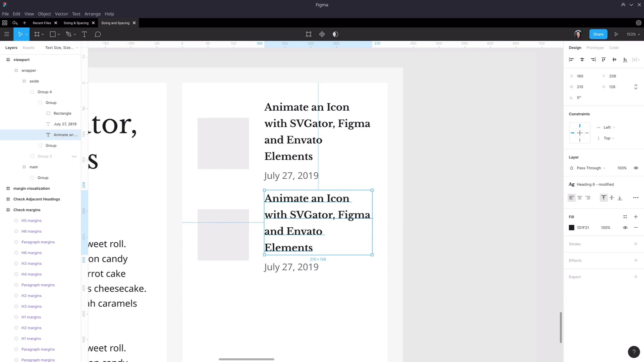Open the vertical constraint dropdown set to Top
644x362 pixels.
[606, 138]
